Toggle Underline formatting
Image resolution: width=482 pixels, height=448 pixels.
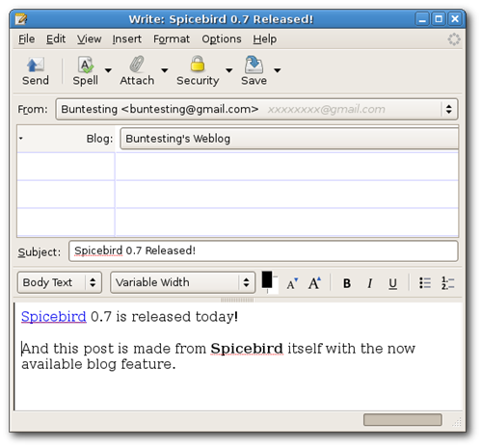pyautogui.click(x=392, y=283)
